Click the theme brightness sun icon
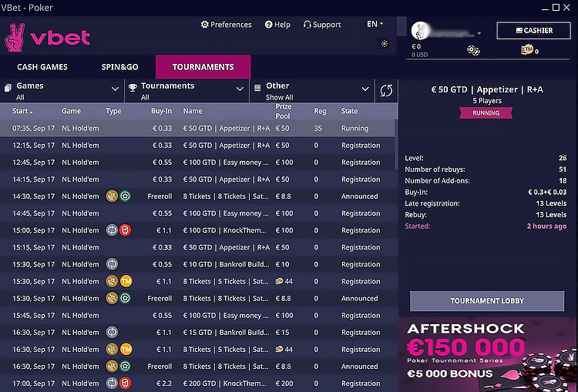The width and height of the screenshot is (578, 392). [385, 44]
